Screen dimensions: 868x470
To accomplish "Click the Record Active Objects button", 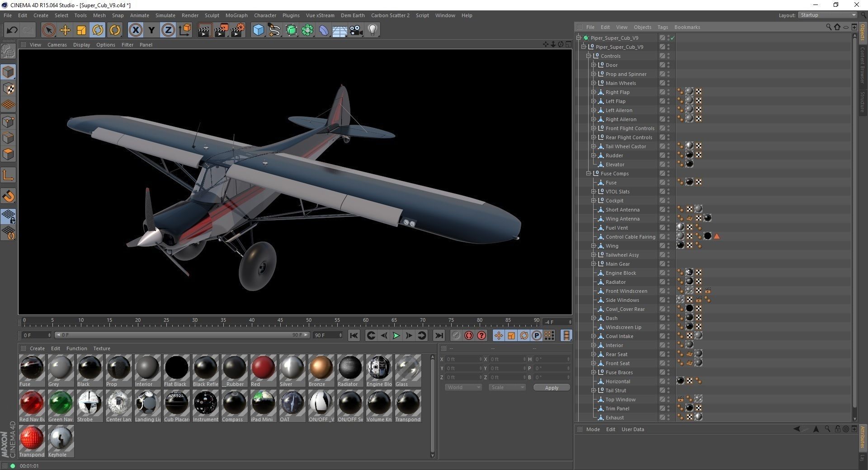I will point(456,335).
